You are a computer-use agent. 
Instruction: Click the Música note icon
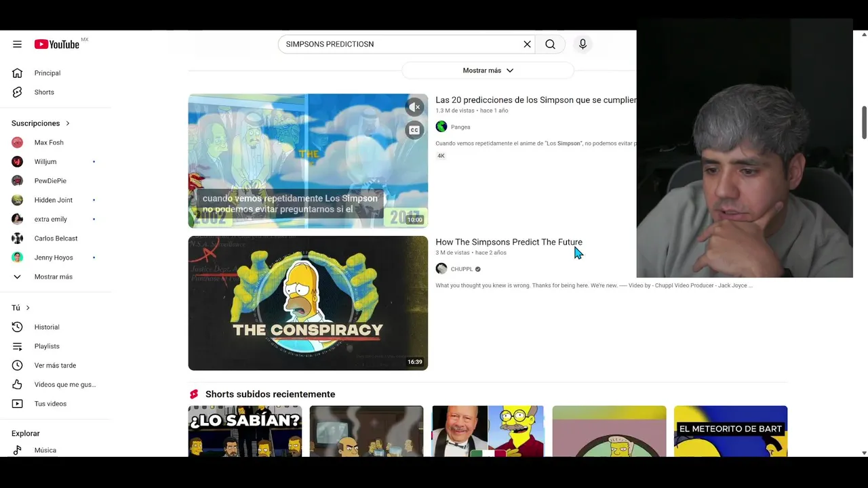click(x=18, y=450)
